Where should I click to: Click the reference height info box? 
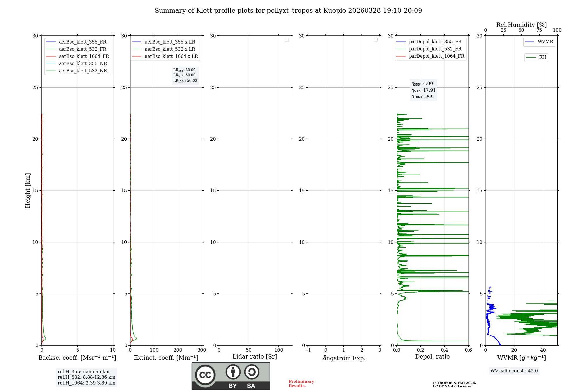point(86,377)
